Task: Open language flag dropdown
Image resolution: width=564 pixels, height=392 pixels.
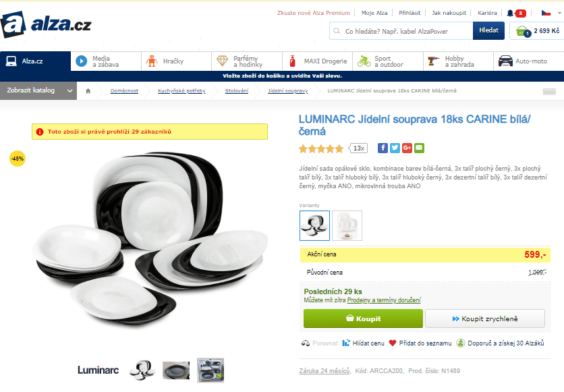Action: coord(551,13)
